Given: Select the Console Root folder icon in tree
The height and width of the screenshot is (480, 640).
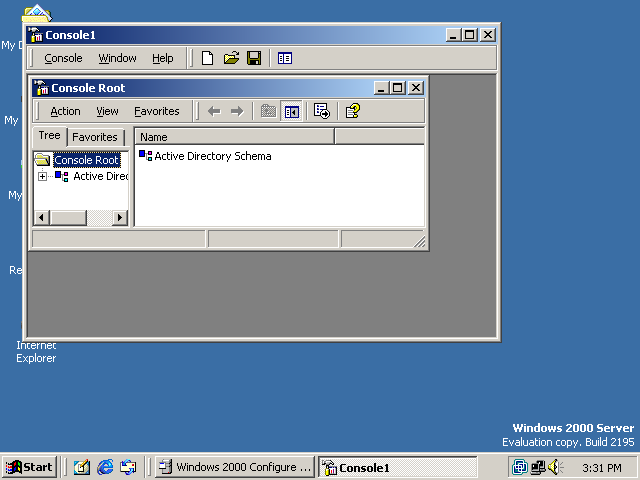Looking at the screenshot, I should click(x=42, y=160).
